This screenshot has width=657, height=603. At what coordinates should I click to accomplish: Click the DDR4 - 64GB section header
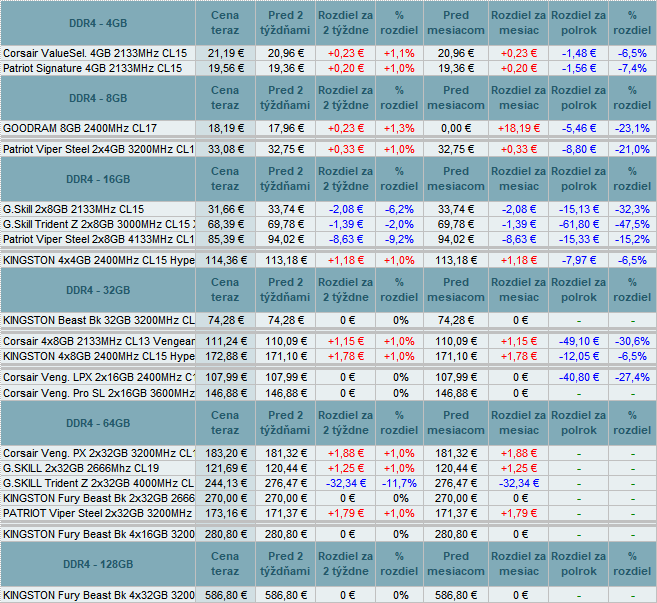98,423
